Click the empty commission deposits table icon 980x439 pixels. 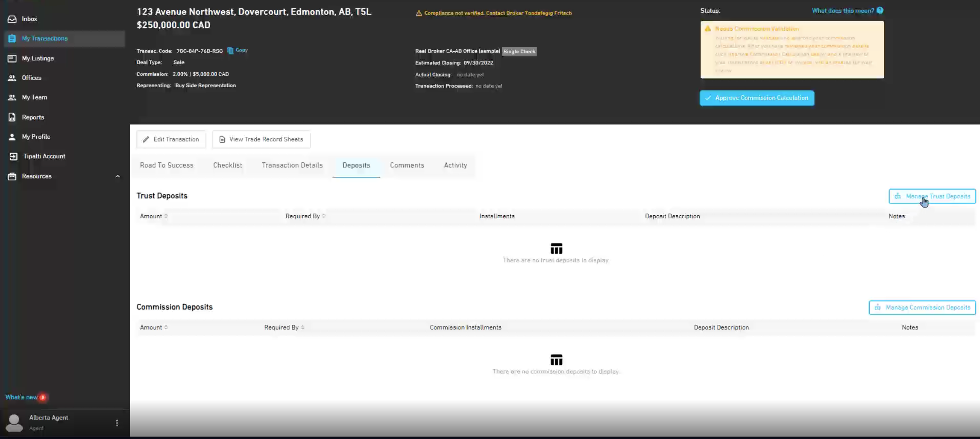click(x=556, y=360)
